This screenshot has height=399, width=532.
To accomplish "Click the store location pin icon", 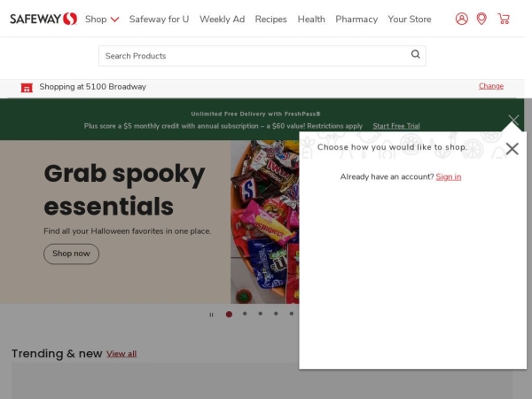I will [x=481, y=19].
